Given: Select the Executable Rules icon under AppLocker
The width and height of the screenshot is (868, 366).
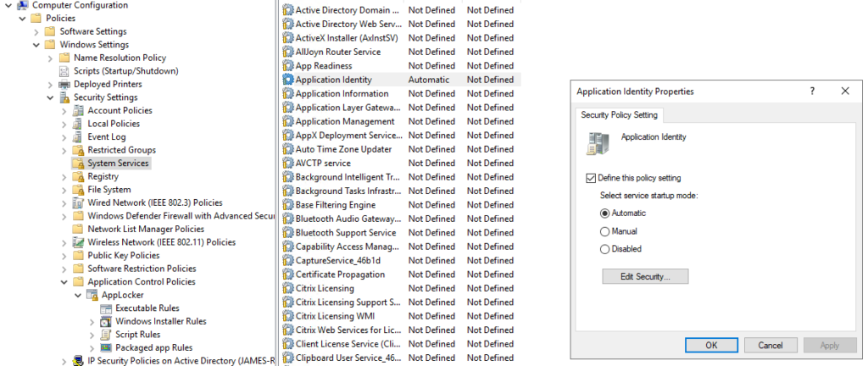Looking at the screenshot, I should click(x=106, y=308).
